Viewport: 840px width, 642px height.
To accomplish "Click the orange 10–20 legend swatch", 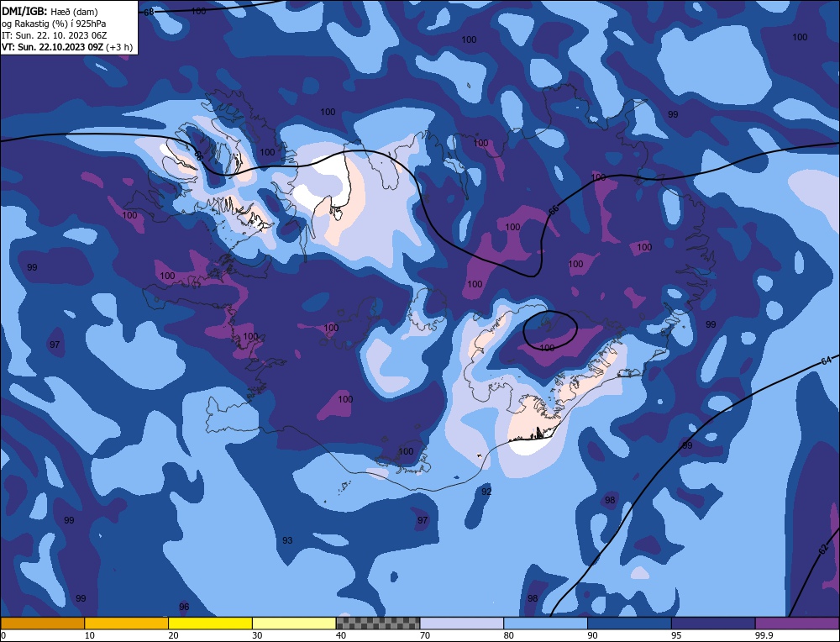I will click(x=127, y=623).
